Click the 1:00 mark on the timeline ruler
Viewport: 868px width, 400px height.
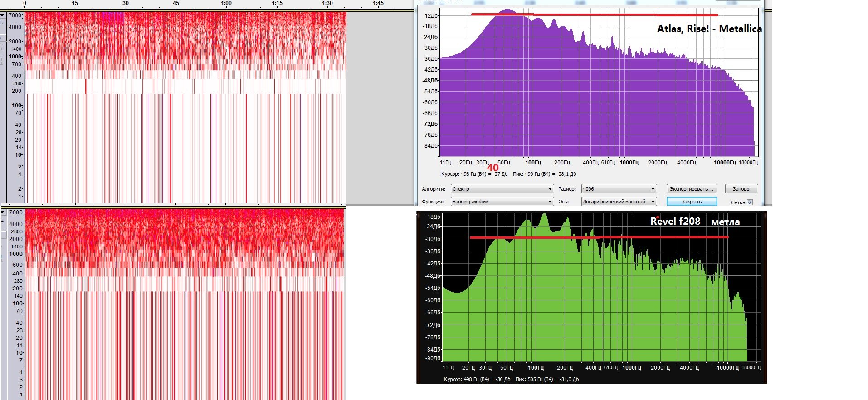226,3
